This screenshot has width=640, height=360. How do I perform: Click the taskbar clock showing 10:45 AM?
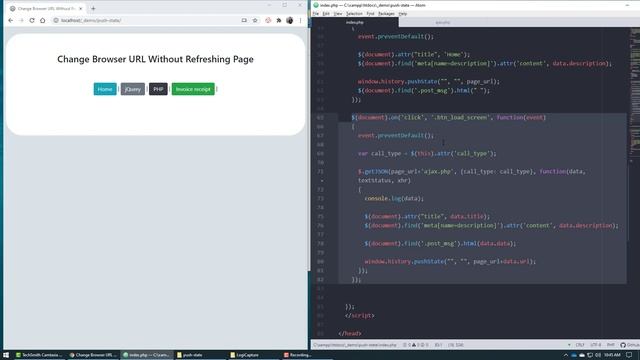pyautogui.click(x=612, y=355)
